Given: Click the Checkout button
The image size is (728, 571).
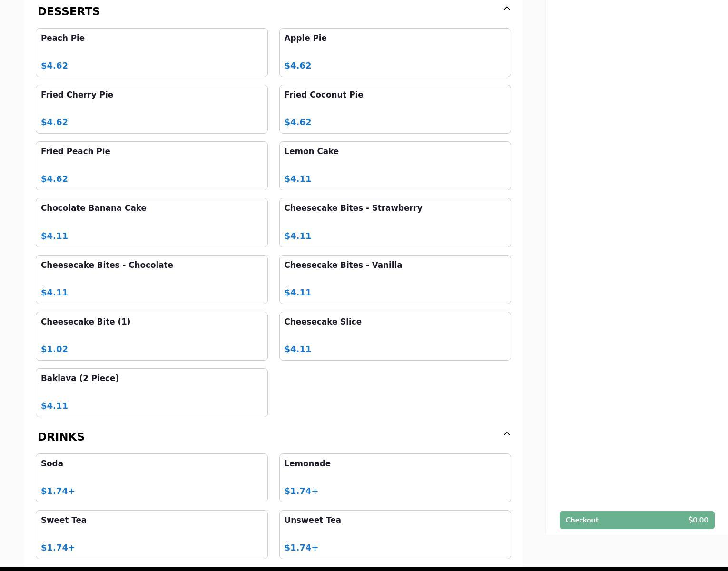Looking at the screenshot, I should tap(637, 520).
